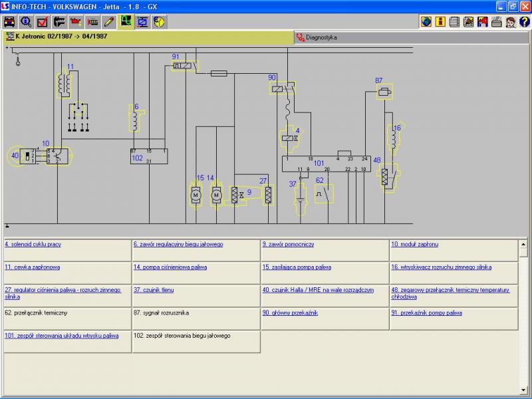The height and width of the screenshot is (399, 532).
Task: Open the magnifier info search icon
Action: [x=26, y=22]
